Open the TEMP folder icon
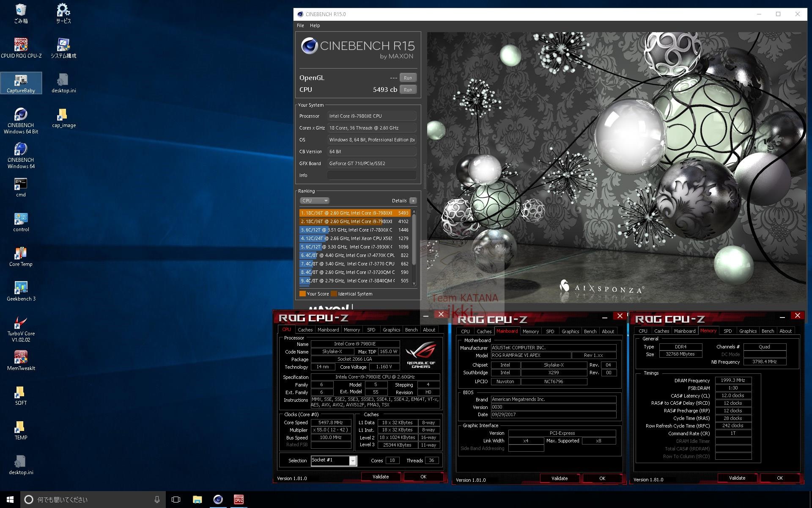This screenshot has width=812, height=508. coord(21,430)
